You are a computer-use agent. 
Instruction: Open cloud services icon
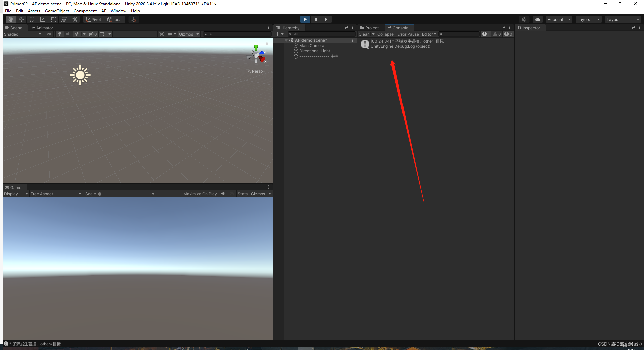pyautogui.click(x=538, y=19)
